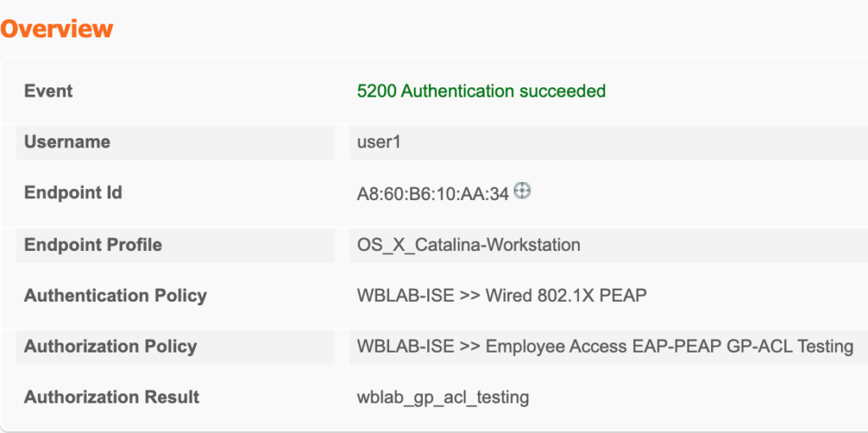Click the Endpoint Id field label

tap(73, 193)
